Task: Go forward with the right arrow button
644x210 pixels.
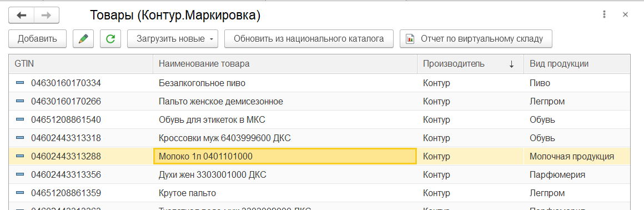Action: tap(47, 15)
